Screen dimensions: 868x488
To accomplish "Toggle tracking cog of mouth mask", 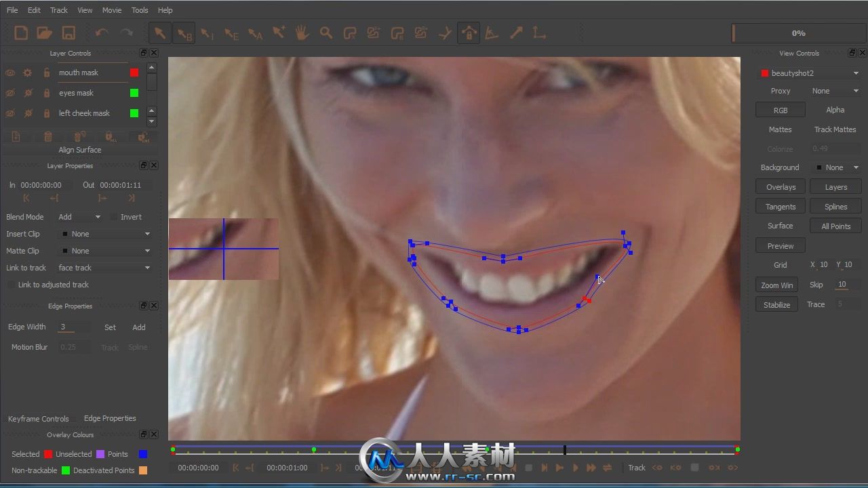I will coord(28,73).
